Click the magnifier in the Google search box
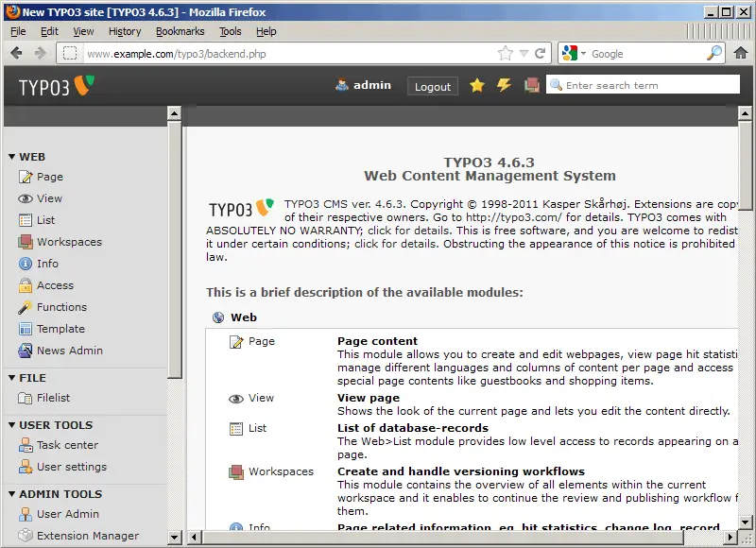 pos(714,53)
